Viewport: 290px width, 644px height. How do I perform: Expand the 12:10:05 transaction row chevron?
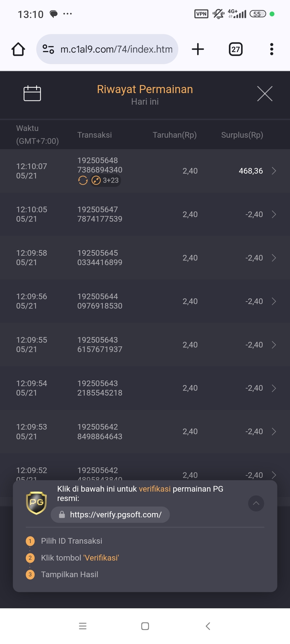point(274,214)
